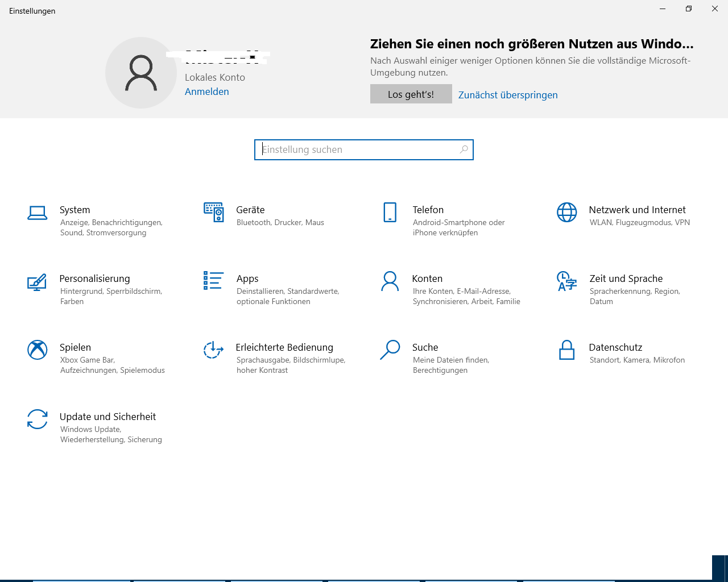Open System settings heading
Screen dimensions: 728x582
(x=75, y=210)
